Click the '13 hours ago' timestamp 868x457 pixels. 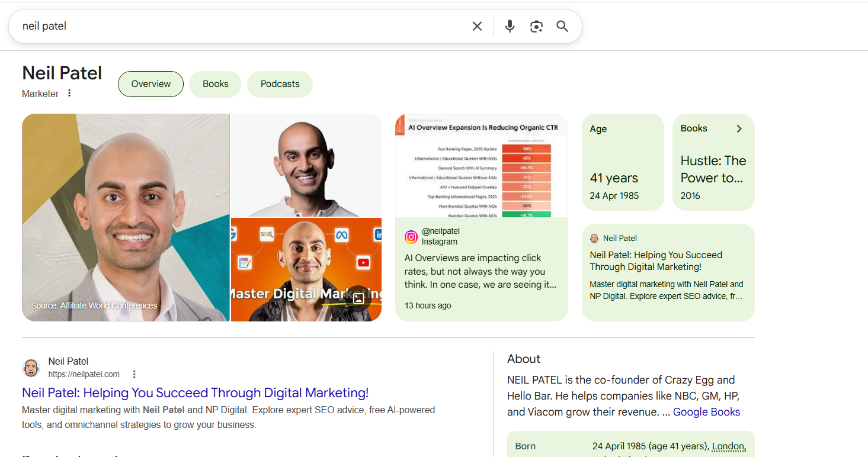[428, 305]
